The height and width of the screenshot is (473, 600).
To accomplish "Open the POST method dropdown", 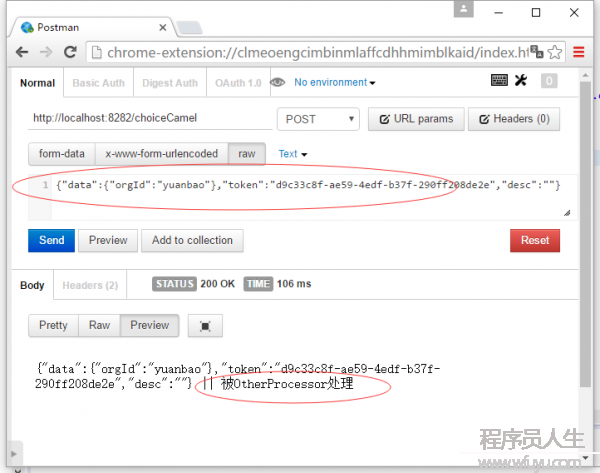I will coord(318,119).
